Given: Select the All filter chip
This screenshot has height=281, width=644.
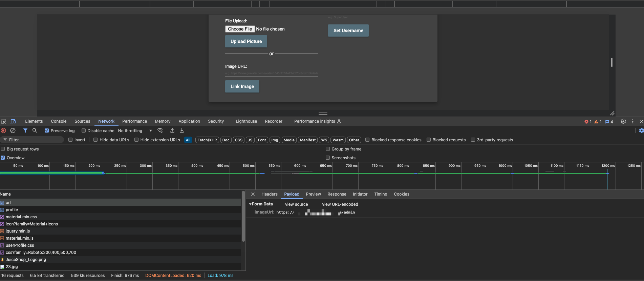Looking at the screenshot, I should click(x=188, y=140).
